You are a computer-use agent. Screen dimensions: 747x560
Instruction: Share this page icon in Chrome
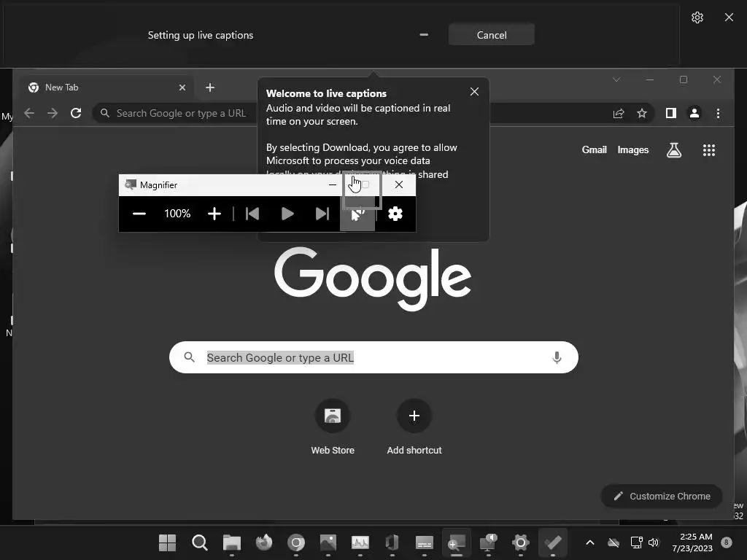[x=619, y=113]
